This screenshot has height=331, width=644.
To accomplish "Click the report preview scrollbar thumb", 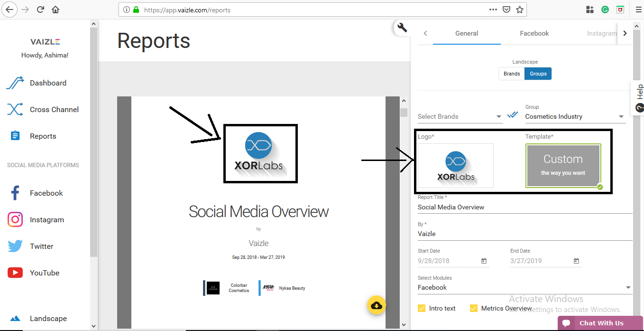I will point(404,112).
